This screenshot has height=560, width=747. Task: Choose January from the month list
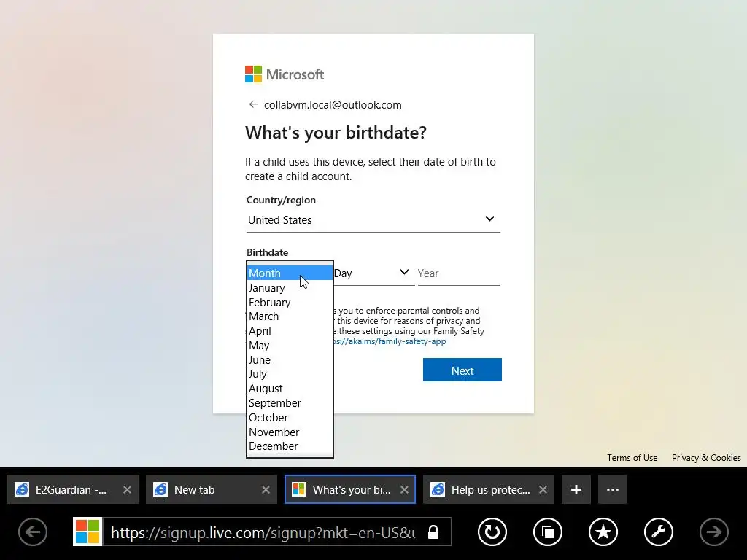pyautogui.click(x=290, y=287)
